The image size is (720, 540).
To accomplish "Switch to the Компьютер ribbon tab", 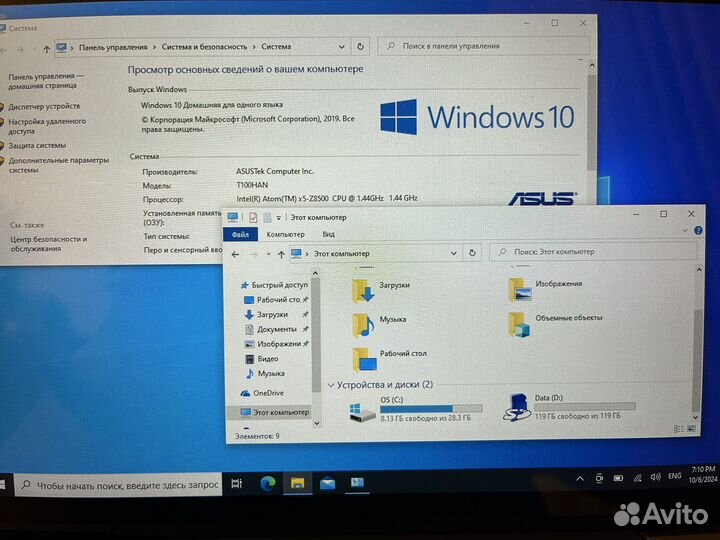I will [285, 235].
